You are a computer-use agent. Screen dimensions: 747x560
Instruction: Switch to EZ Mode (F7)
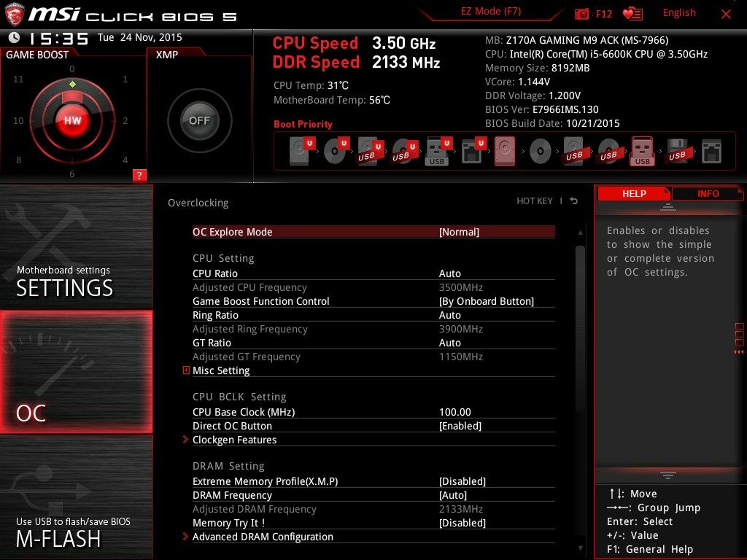click(x=491, y=12)
